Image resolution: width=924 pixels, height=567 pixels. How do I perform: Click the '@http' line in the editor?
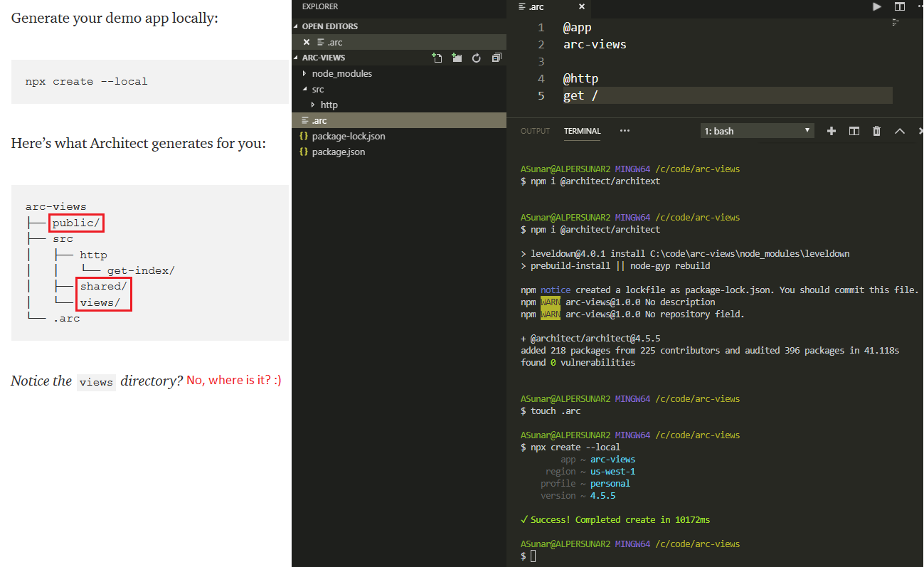tap(580, 78)
